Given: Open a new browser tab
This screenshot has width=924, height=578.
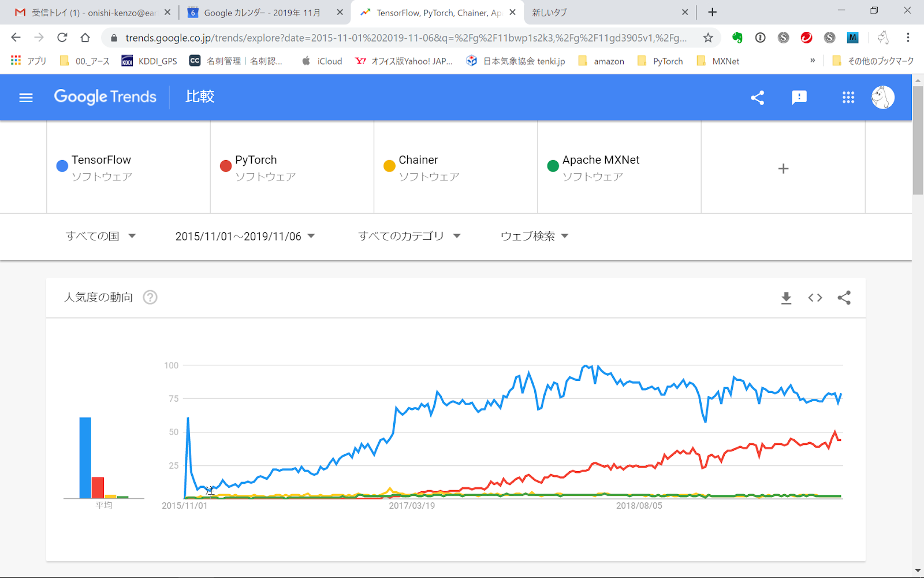Looking at the screenshot, I should point(713,12).
